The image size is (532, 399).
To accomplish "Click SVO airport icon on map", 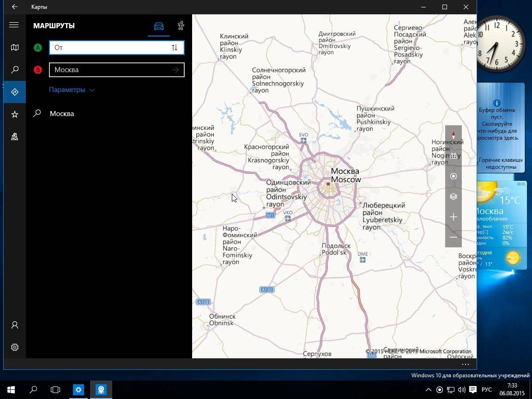I will (303, 140).
